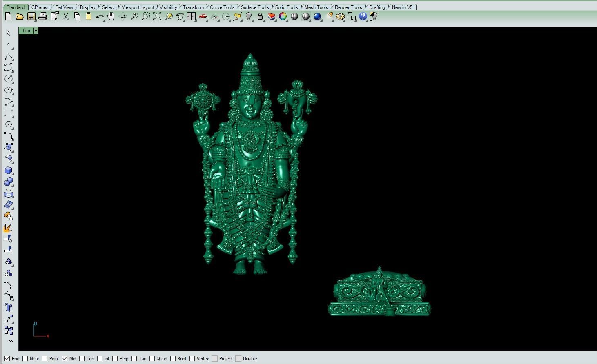Click the blue Render sphere icon
The image size is (597, 364).
pos(317,17)
